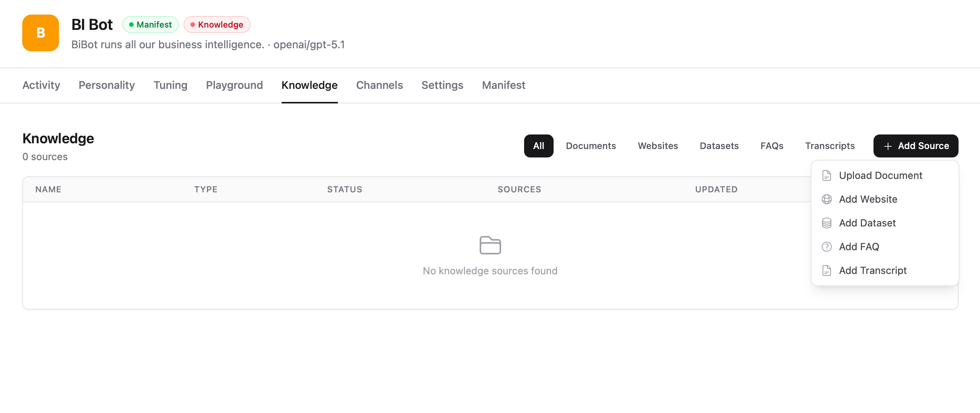Open the Activity tab
The image size is (980, 413).
click(41, 85)
